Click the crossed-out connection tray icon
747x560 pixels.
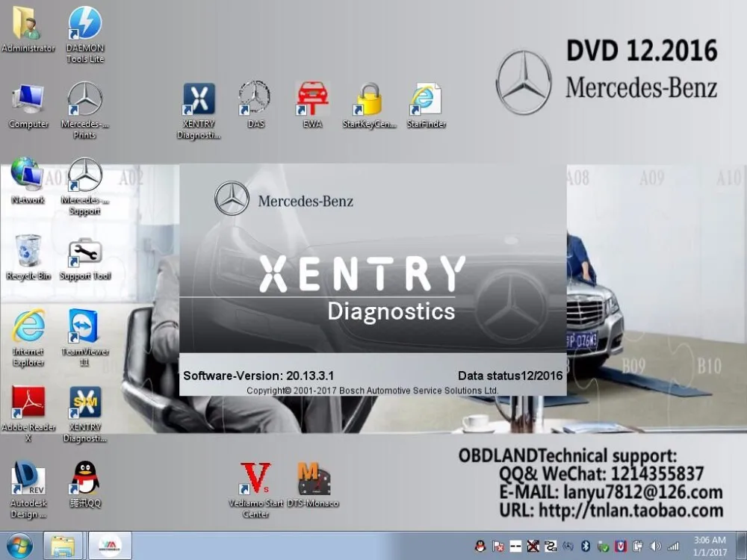(533, 547)
